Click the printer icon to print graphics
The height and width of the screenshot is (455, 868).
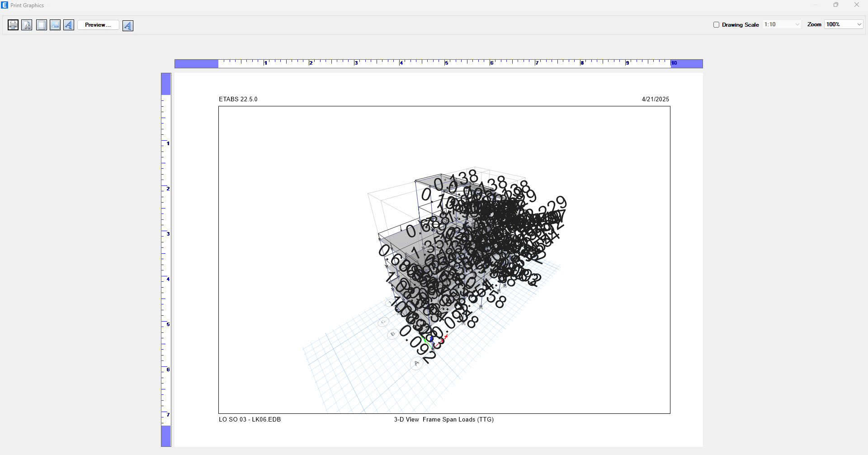(13, 25)
